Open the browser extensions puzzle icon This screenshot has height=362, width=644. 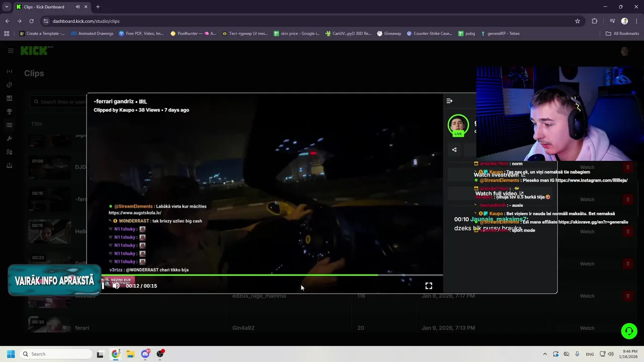(595, 21)
